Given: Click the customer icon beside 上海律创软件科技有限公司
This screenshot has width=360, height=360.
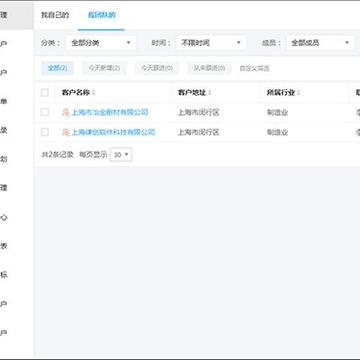Looking at the screenshot, I should click(x=65, y=132).
